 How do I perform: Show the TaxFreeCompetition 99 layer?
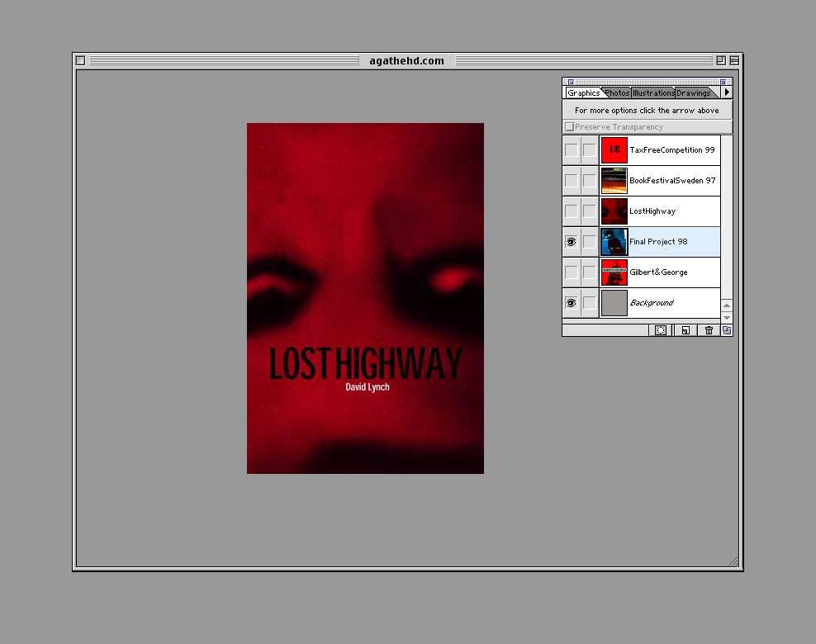click(x=572, y=149)
